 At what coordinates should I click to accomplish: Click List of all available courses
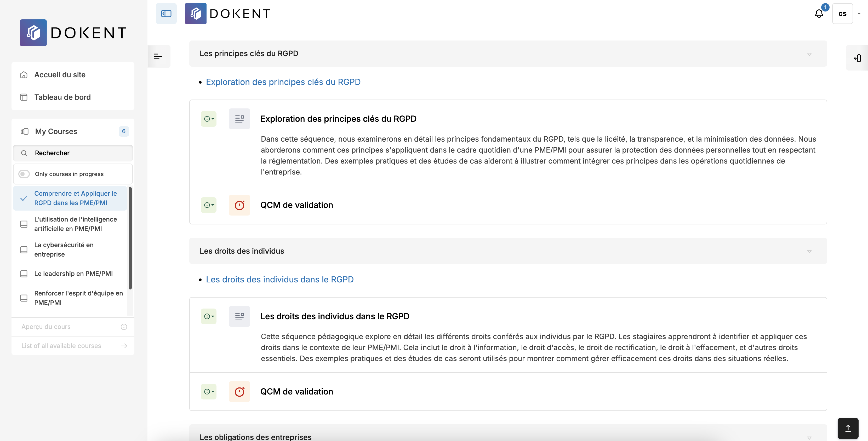(x=61, y=346)
